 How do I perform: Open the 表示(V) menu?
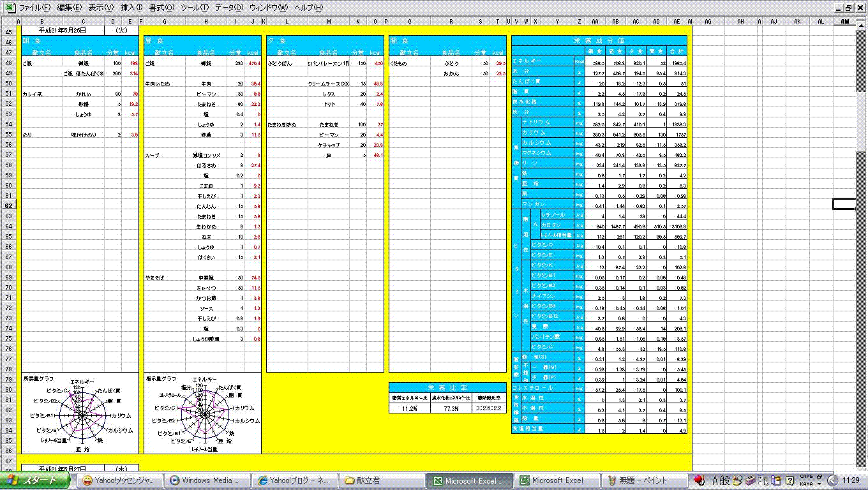coord(100,8)
